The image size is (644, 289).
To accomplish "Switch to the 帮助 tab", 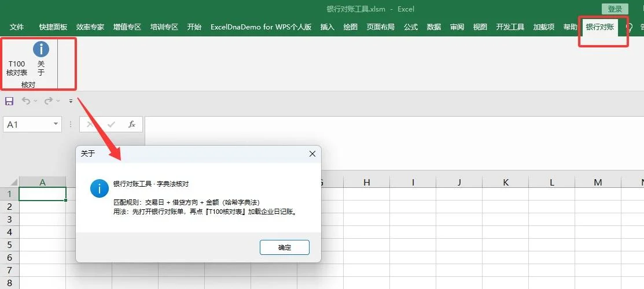I will point(570,27).
